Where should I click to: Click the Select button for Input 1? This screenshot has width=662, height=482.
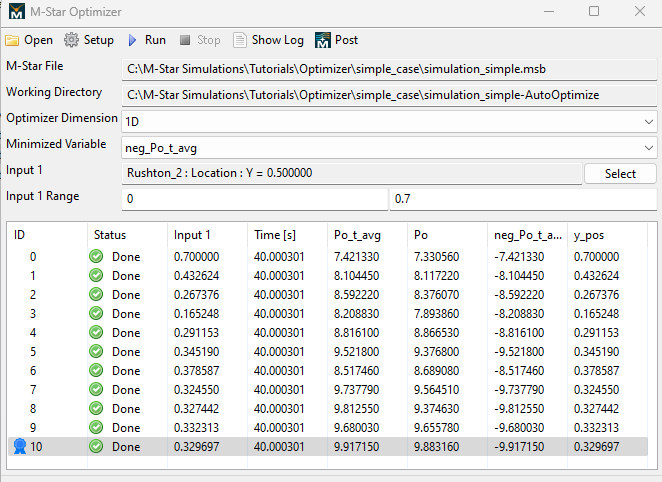tap(620, 173)
